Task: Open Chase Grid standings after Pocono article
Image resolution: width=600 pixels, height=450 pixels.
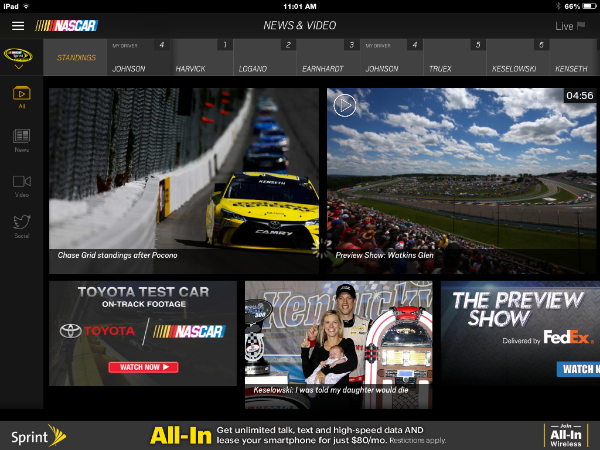Action: pyautogui.click(x=184, y=181)
